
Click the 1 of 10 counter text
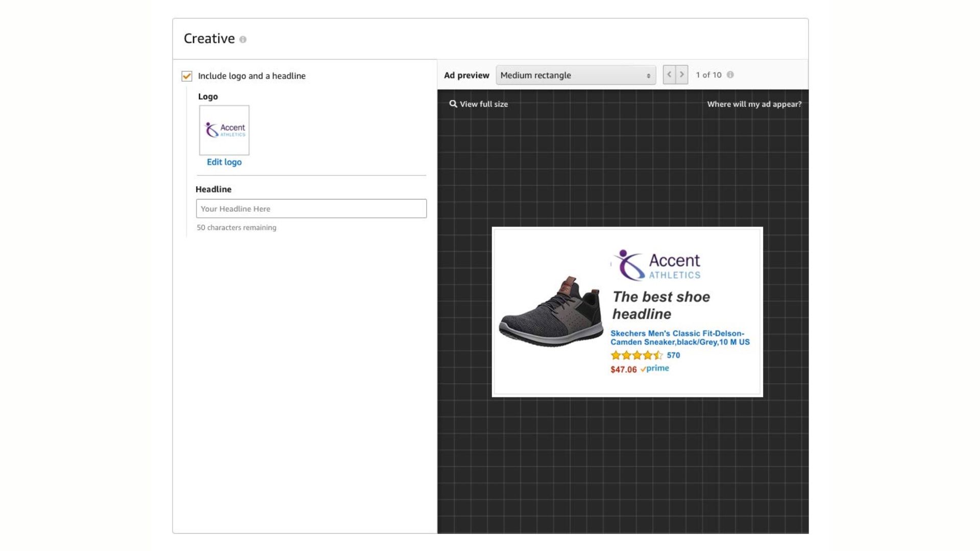coord(708,74)
